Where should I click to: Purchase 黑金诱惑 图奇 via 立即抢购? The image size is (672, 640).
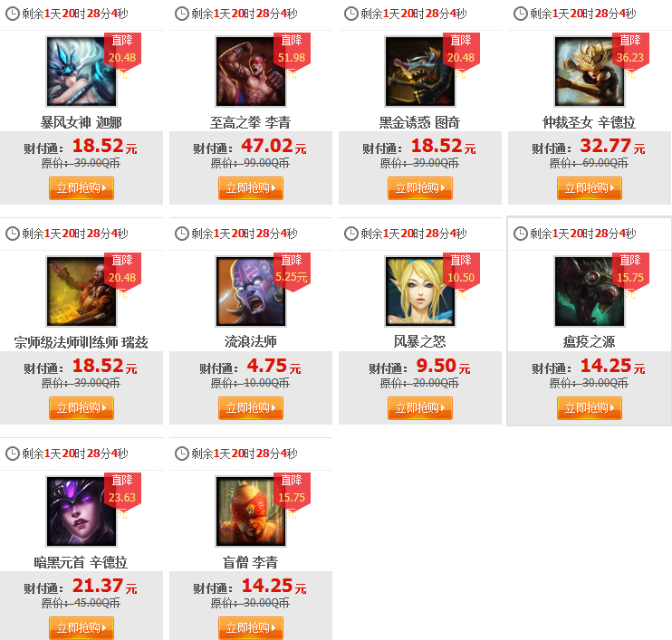coord(420,188)
